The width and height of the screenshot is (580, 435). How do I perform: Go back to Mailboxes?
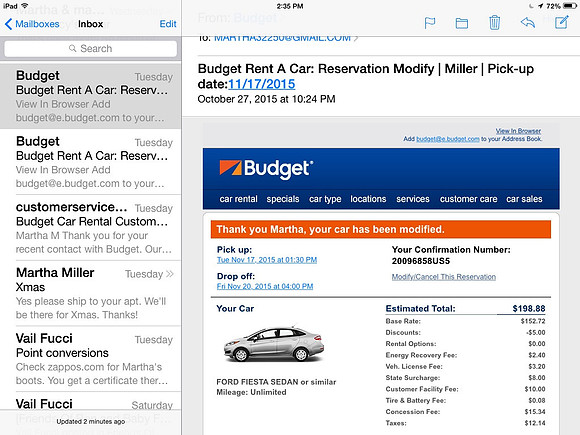tap(32, 24)
